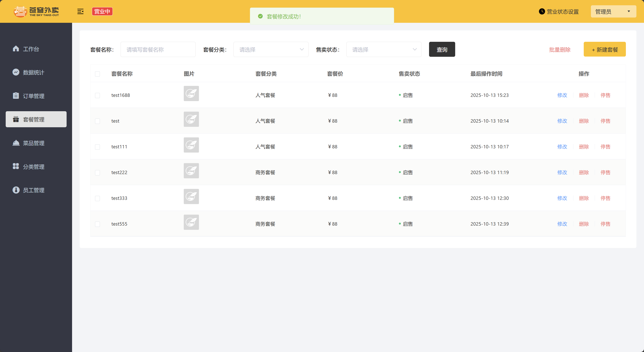
Task: Tick the checkbox for test555 row
Action: [x=98, y=224]
